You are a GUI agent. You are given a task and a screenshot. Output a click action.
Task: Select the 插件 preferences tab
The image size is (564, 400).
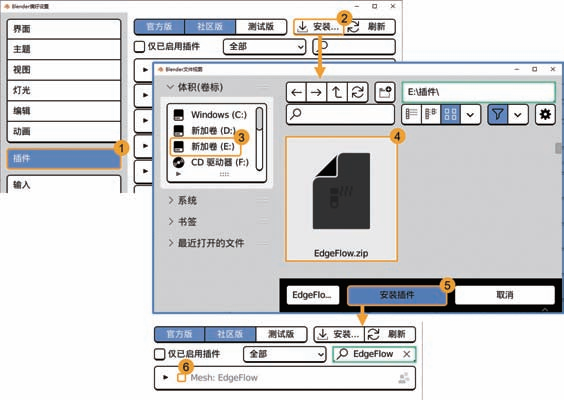tap(63, 158)
